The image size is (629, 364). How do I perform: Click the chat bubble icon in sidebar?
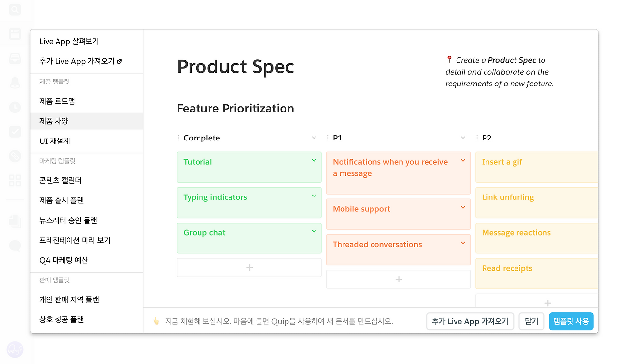[15, 246]
